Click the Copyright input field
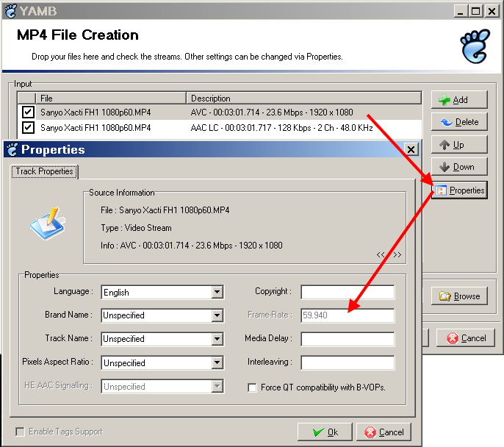 pos(348,292)
